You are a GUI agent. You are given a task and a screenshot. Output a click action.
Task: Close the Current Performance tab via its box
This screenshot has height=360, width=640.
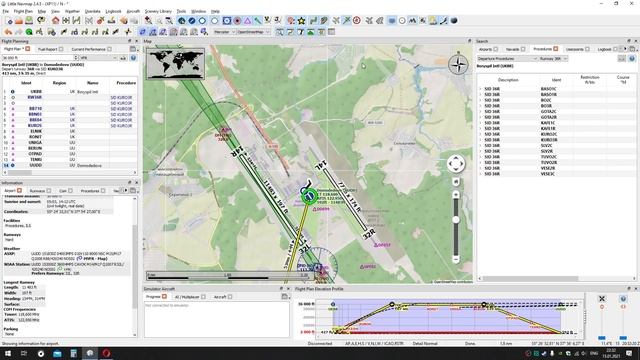109,49
